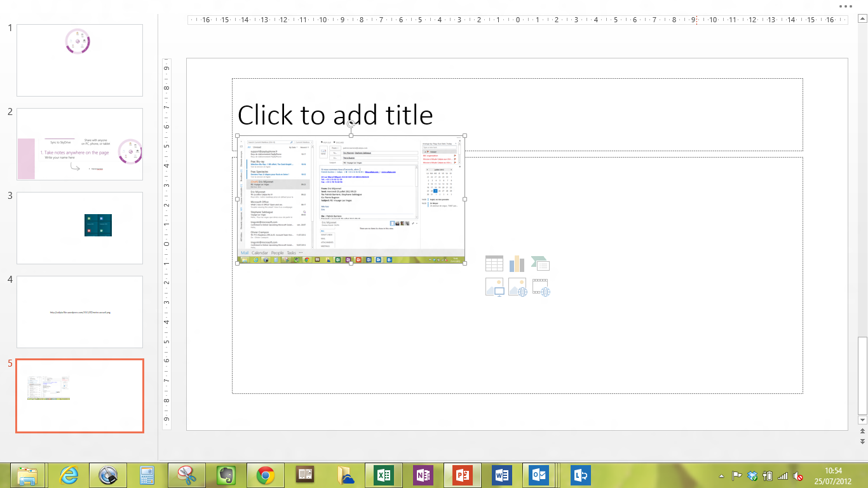Go to previous slide with double-up arrow

862,431
